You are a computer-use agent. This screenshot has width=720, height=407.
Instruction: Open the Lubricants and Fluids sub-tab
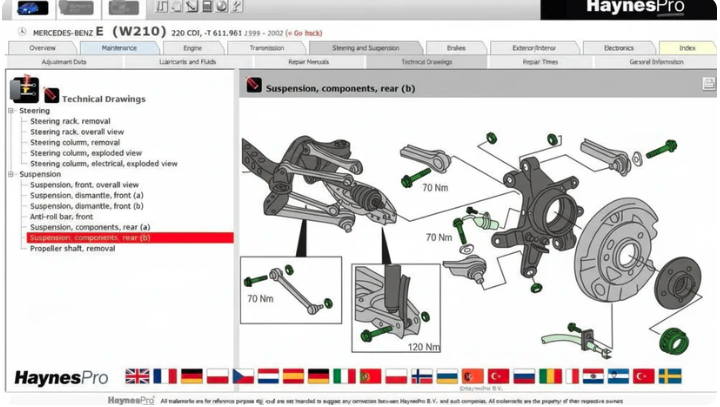pyautogui.click(x=188, y=62)
